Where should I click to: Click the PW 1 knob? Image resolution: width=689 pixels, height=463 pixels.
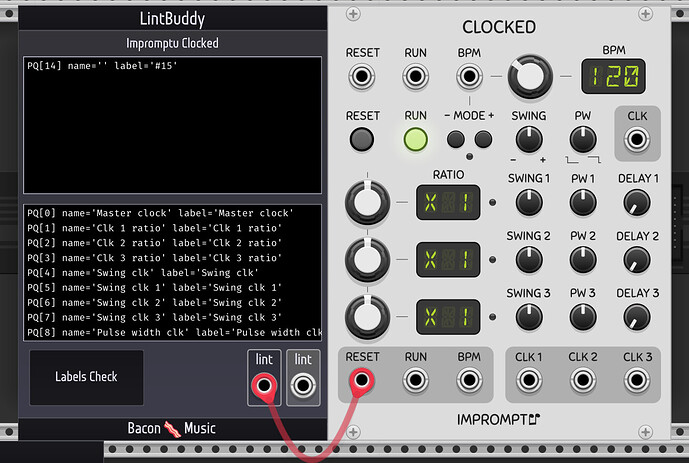point(583,203)
